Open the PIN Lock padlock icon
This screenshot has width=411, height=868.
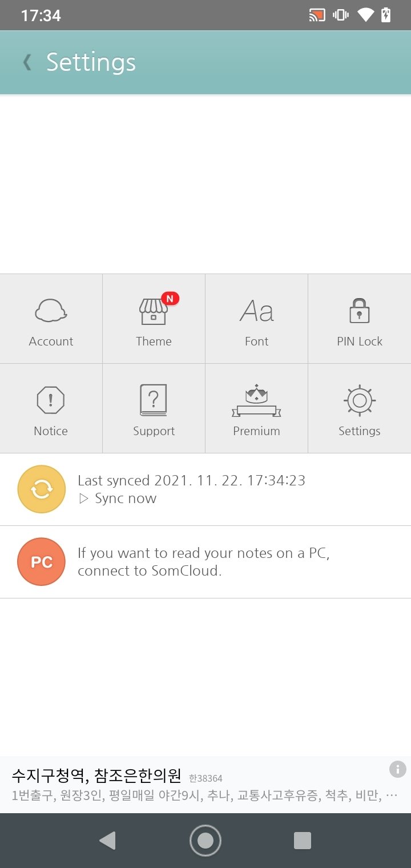(x=359, y=311)
